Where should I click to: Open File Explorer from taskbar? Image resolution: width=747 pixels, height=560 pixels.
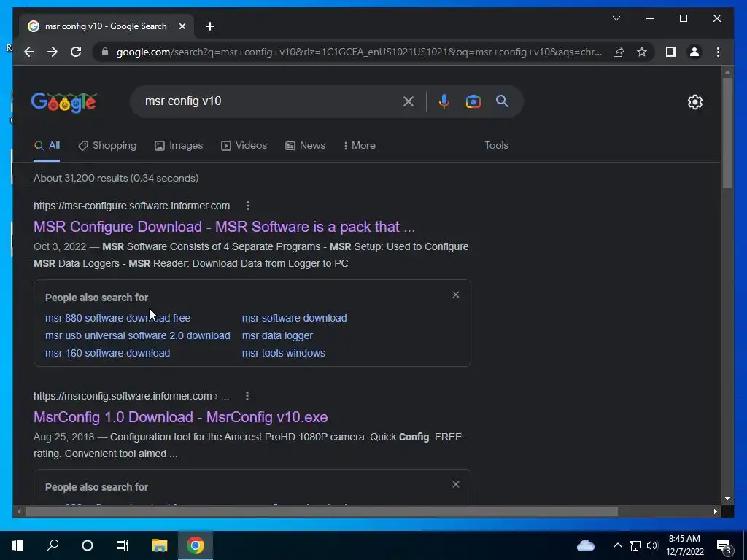(x=159, y=545)
